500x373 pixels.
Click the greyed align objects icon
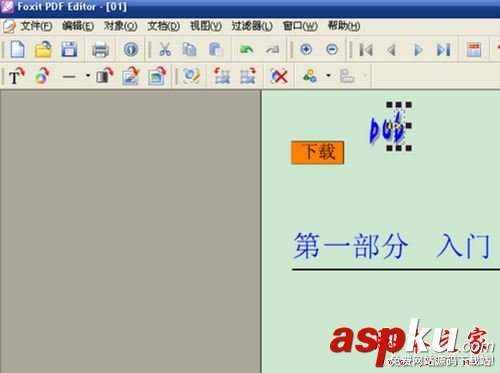(x=347, y=76)
